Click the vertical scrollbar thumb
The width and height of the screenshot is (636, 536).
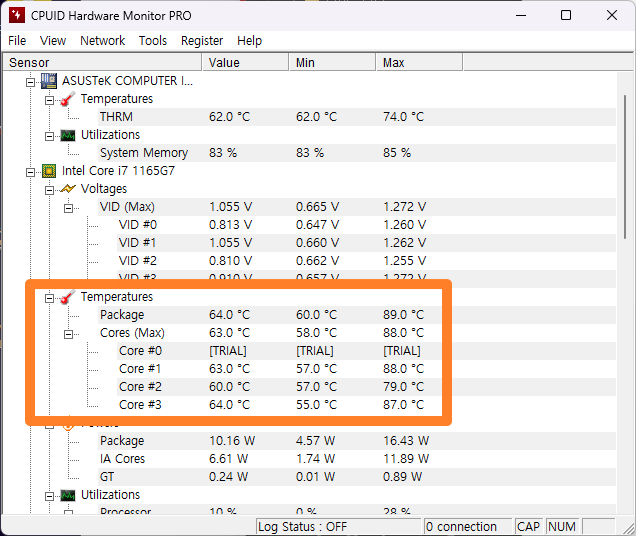[x=625, y=167]
